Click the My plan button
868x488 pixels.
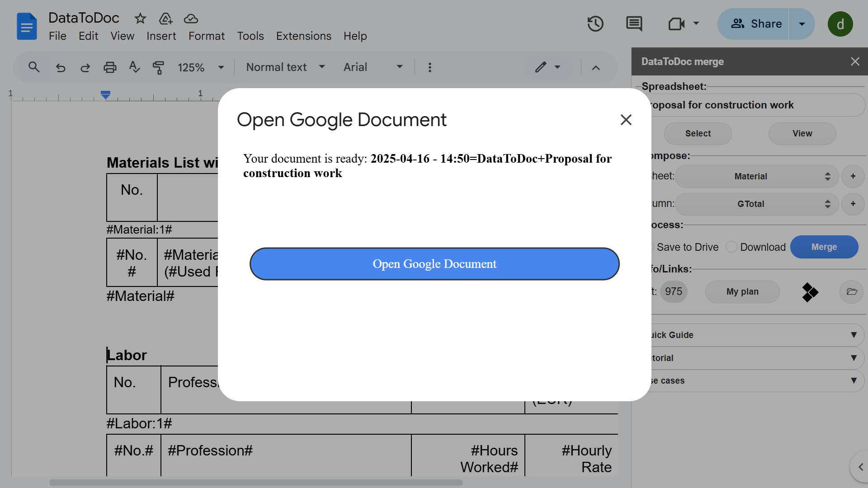(742, 292)
